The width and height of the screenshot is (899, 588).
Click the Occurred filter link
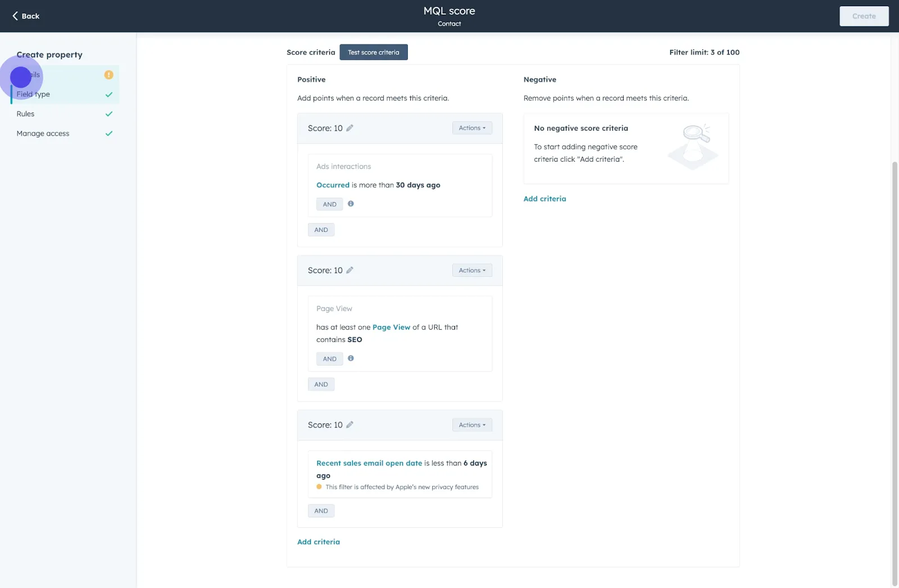pos(333,185)
